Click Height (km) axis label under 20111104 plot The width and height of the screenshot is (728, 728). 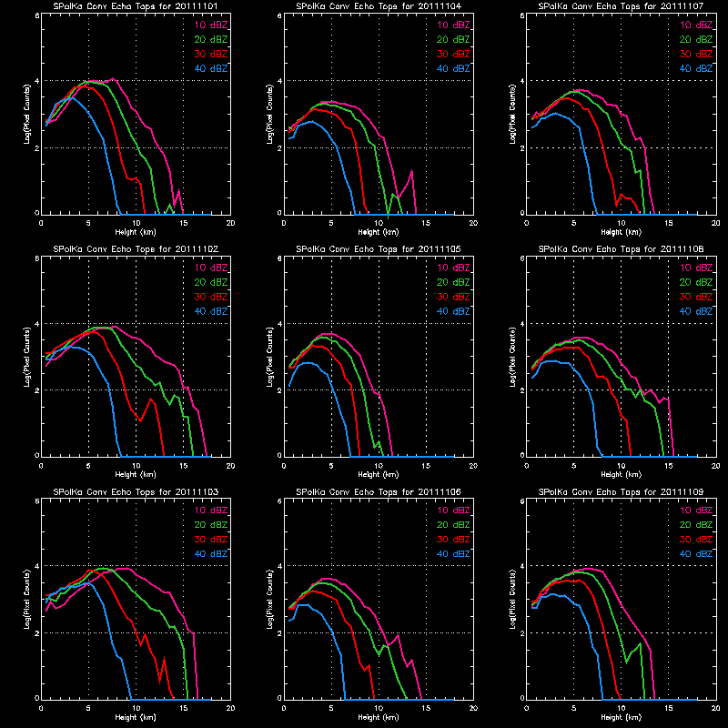pos(379,232)
